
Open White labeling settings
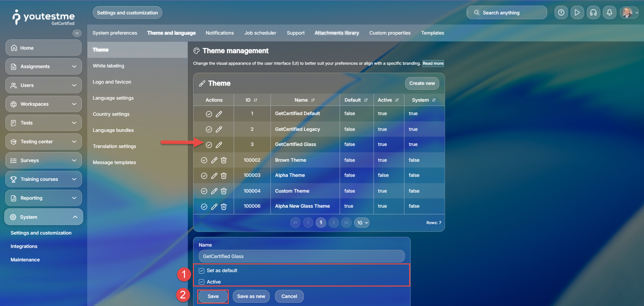[x=108, y=66]
